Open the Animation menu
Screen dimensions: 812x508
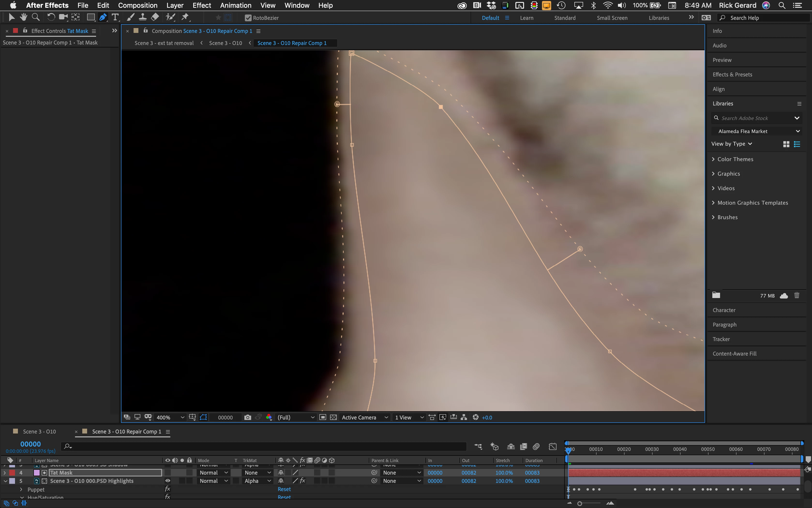point(235,5)
